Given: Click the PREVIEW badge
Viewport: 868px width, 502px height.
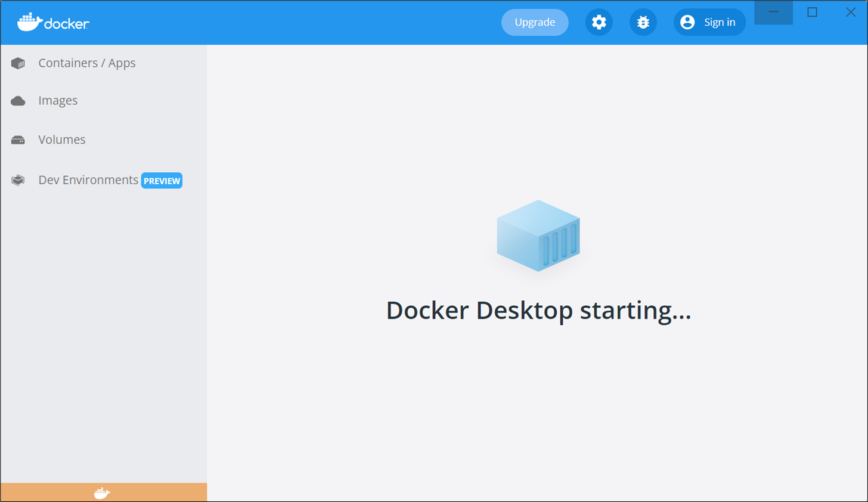Looking at the screenshot, I should click(x=162, y=181).
